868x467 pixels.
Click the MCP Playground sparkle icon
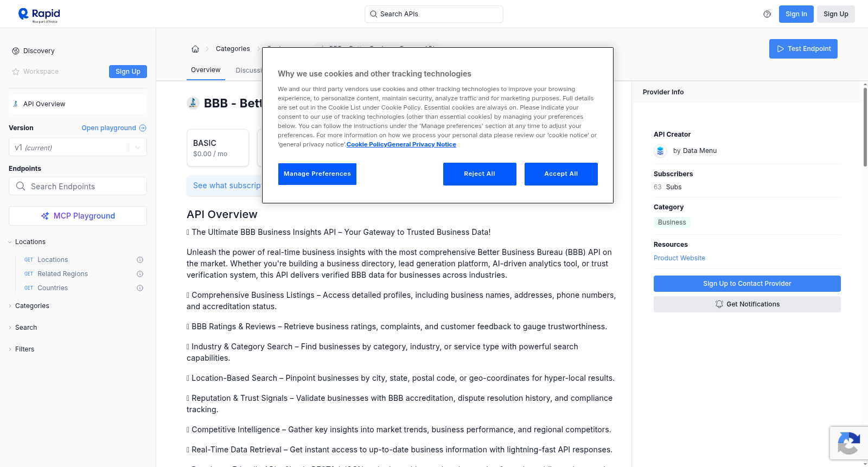pos(45,216)
